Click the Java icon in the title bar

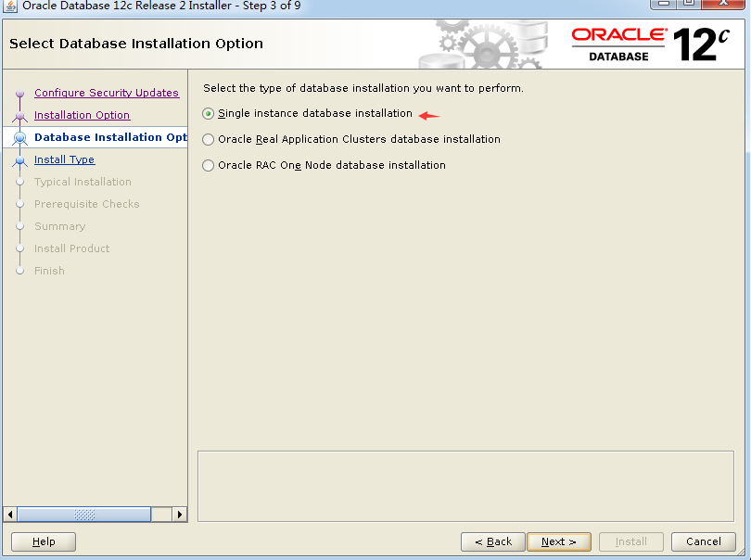point(9,6)
